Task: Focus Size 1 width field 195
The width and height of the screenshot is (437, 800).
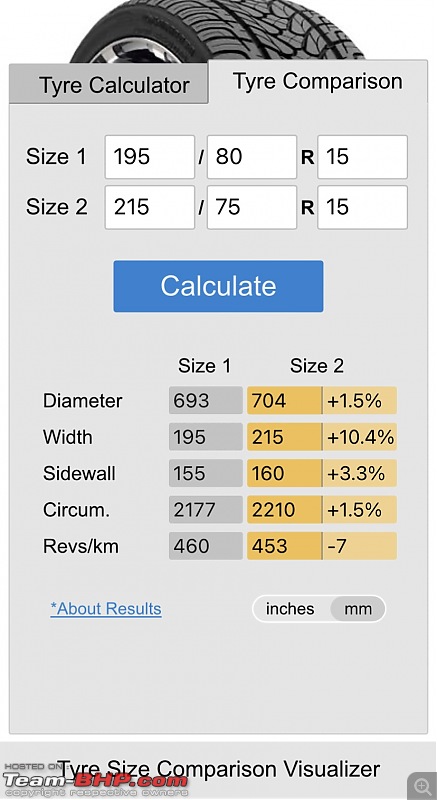Action: point(150,157)
